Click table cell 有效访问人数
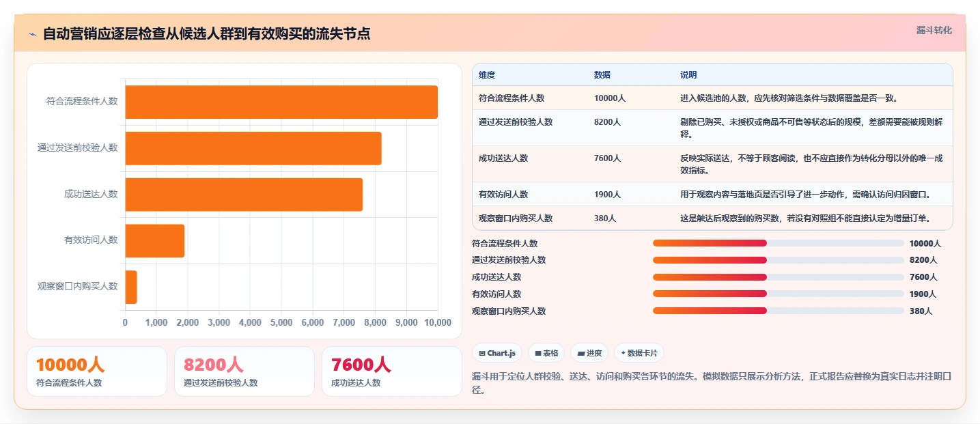Screen dimensions: 980x424 tap(503, 195)
